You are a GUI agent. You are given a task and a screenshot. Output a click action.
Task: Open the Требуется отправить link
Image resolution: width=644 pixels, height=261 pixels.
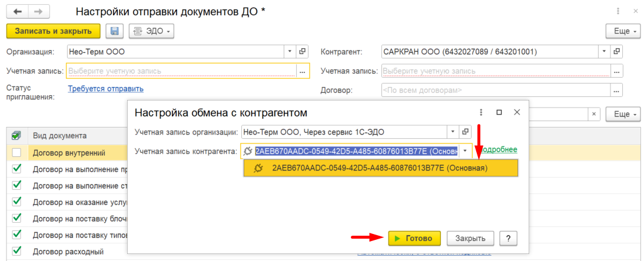click(105, 89)
